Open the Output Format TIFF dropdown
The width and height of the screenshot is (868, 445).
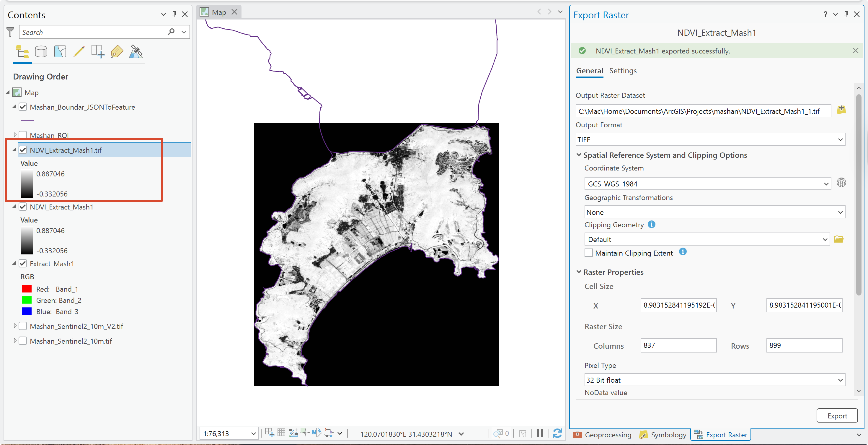point(710,139)
